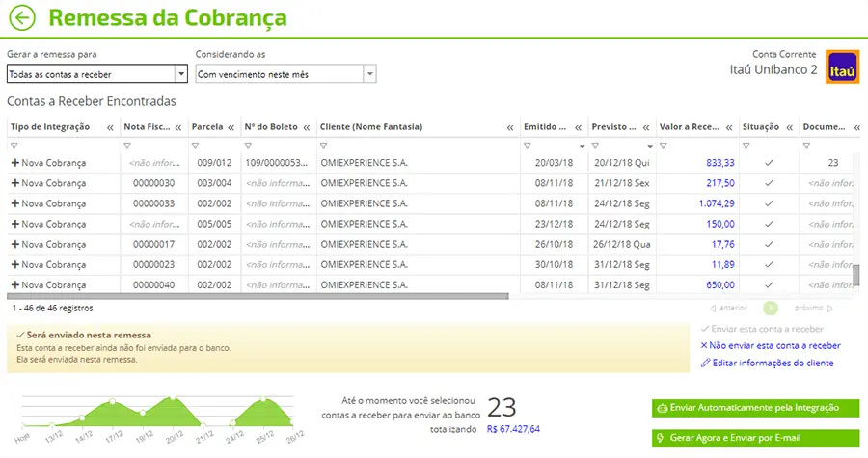868x458 pixels.
Task: Click the total R$ 67.427,64 amount
Action: click(x=513, y=429)
